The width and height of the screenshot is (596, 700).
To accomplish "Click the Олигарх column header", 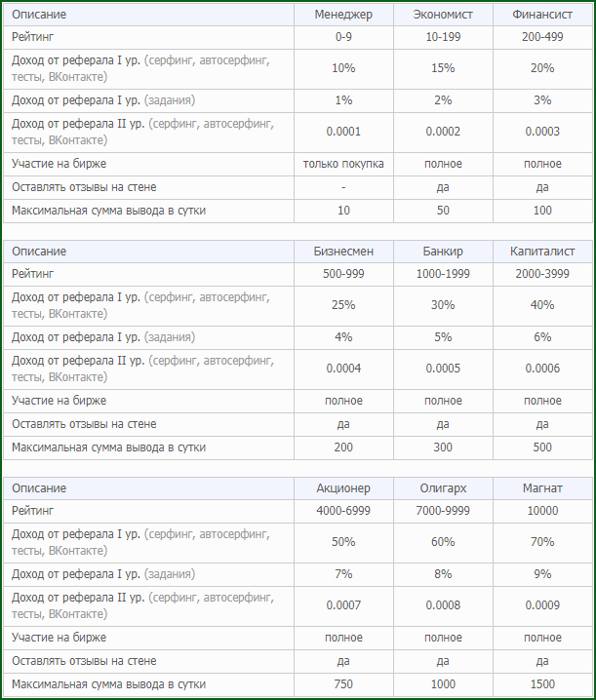I will point(443,487).
